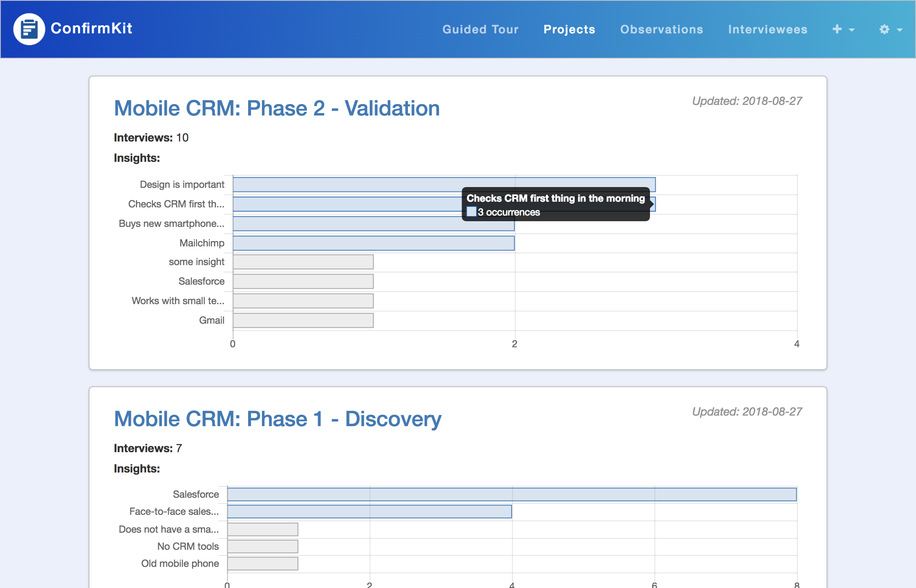Image resolution: width=916 pixels, height=588 pixels.
Task: Select the Face-to-face sales bar
Action: pos(369,512)
